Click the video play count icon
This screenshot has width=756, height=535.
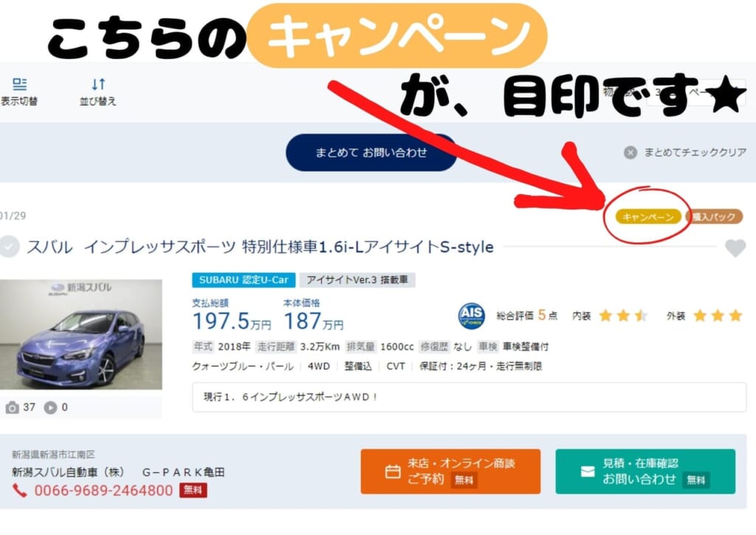pyautogui.click(x=50, y=408)
